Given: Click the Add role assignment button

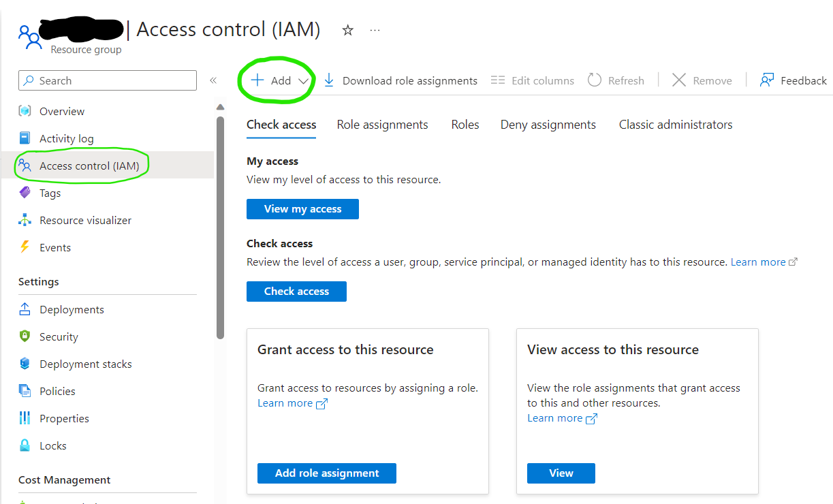Looking at the screenshot, I should coord(327,473).
